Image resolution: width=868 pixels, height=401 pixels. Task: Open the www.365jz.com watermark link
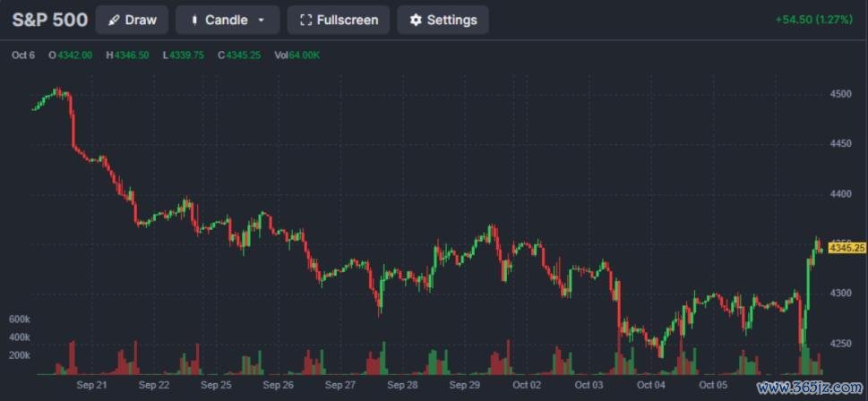[810, 388]
